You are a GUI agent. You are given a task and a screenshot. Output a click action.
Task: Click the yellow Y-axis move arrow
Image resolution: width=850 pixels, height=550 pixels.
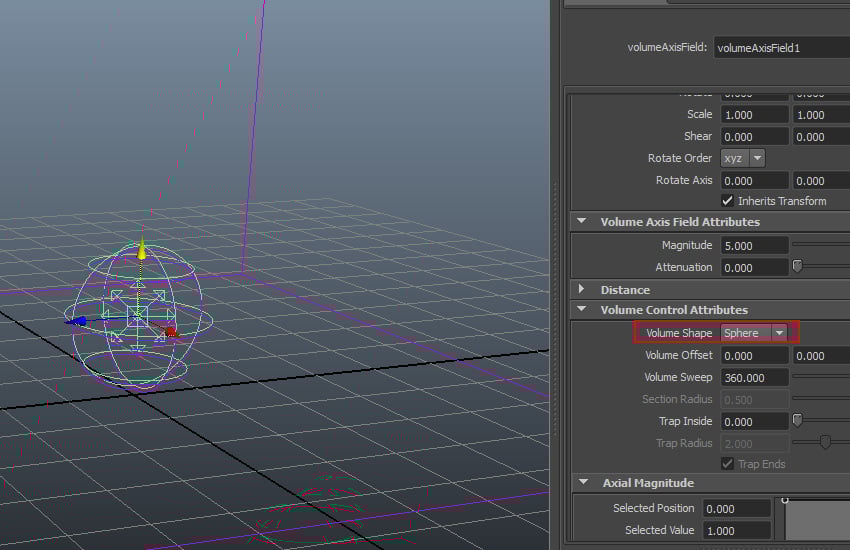point(142,250)
